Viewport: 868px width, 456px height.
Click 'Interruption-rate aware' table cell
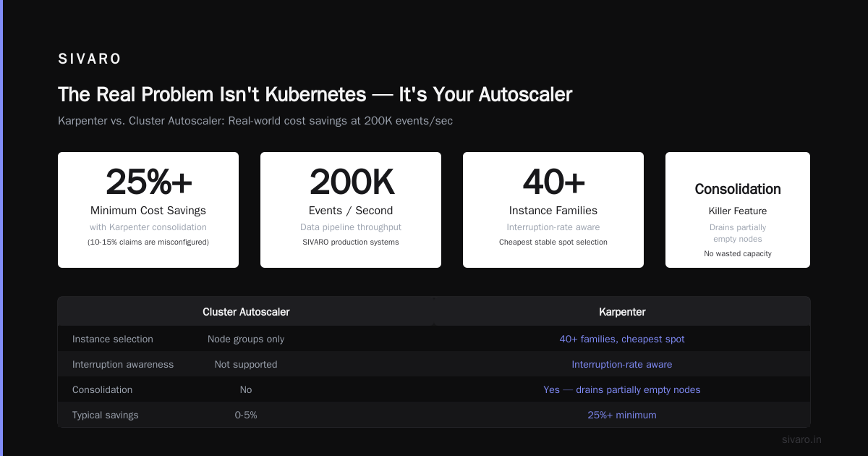(622, 364)
